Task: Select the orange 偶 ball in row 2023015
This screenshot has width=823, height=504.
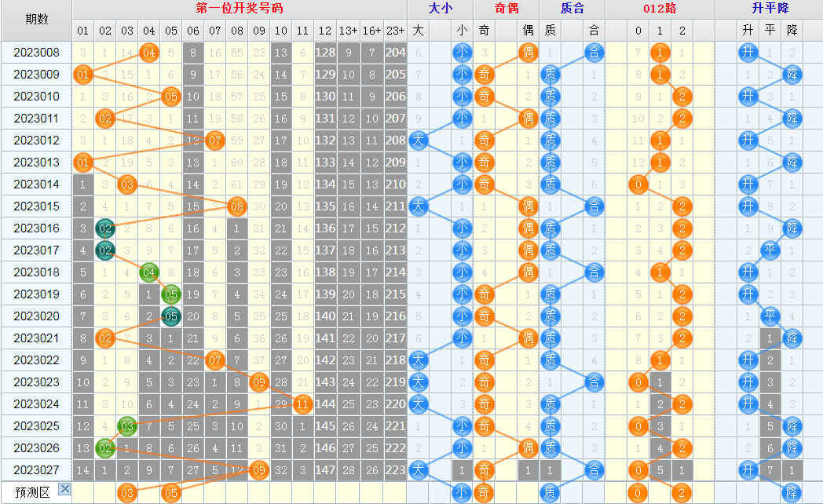Action: tap(528, 206)
